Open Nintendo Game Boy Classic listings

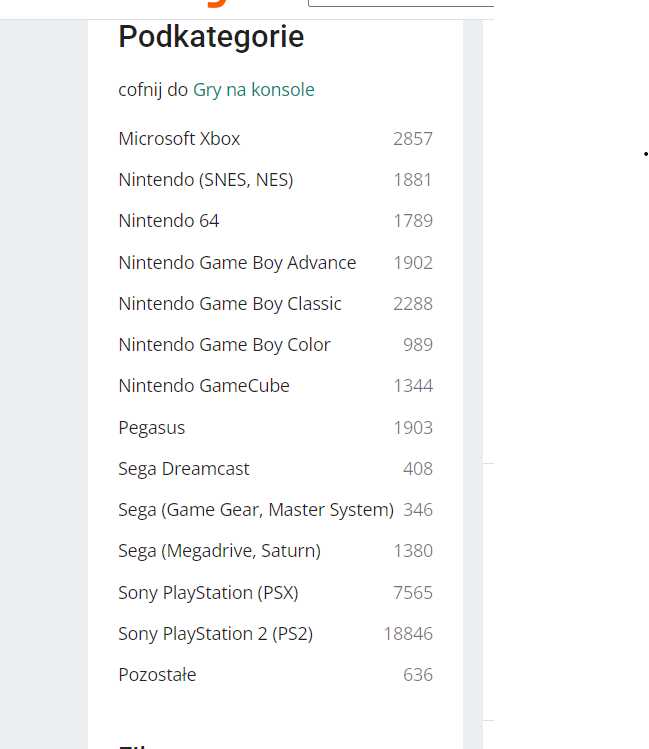pyautogui.click(x=230, y=304)
